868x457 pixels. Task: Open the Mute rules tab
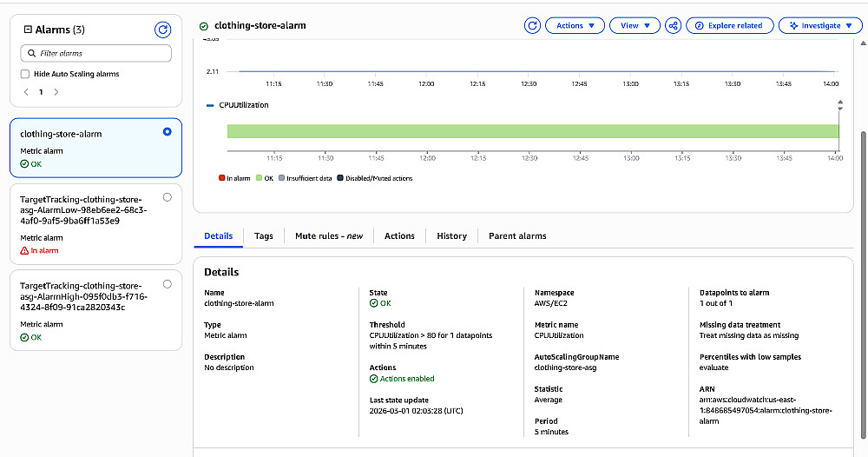328,235
